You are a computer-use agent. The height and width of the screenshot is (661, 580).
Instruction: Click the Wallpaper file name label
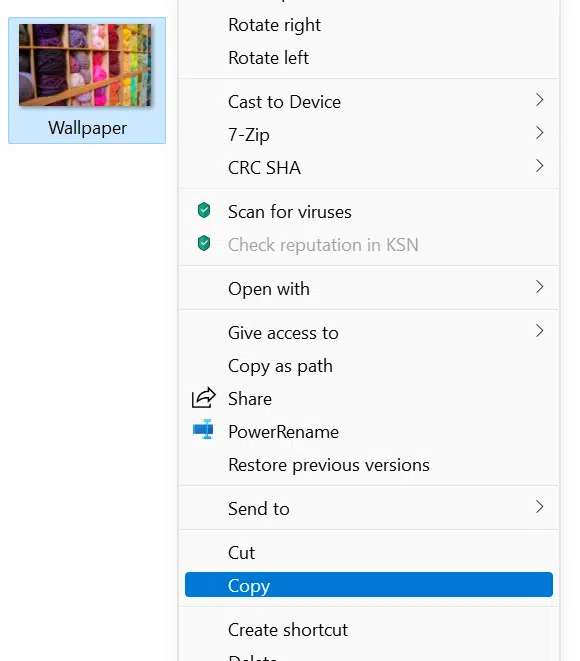click(x=87, y=128)
